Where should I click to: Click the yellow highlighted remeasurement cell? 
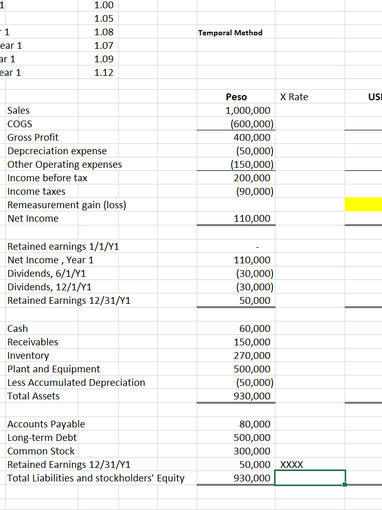[363, 205]
